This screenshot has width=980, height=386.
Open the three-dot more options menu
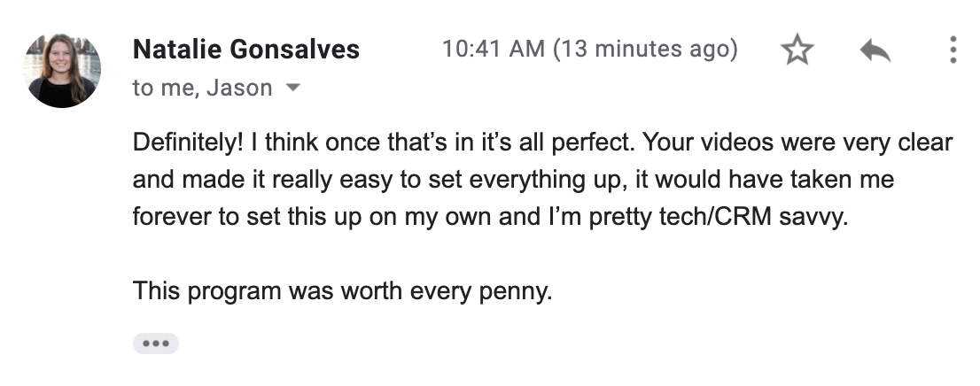pos(953,50)
